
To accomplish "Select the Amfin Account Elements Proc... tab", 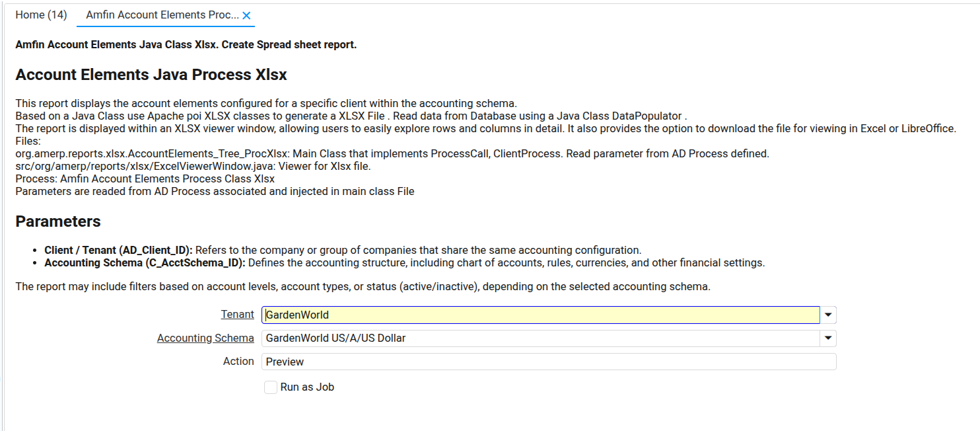I will click(x=162, y=15).
